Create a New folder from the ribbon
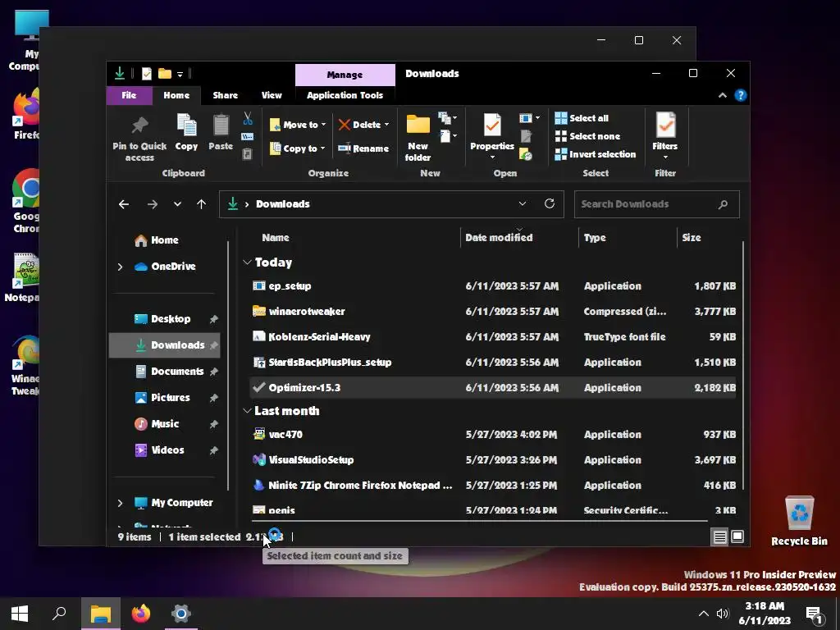This screenshot has width=840, height=630. [x=418, y=137]
